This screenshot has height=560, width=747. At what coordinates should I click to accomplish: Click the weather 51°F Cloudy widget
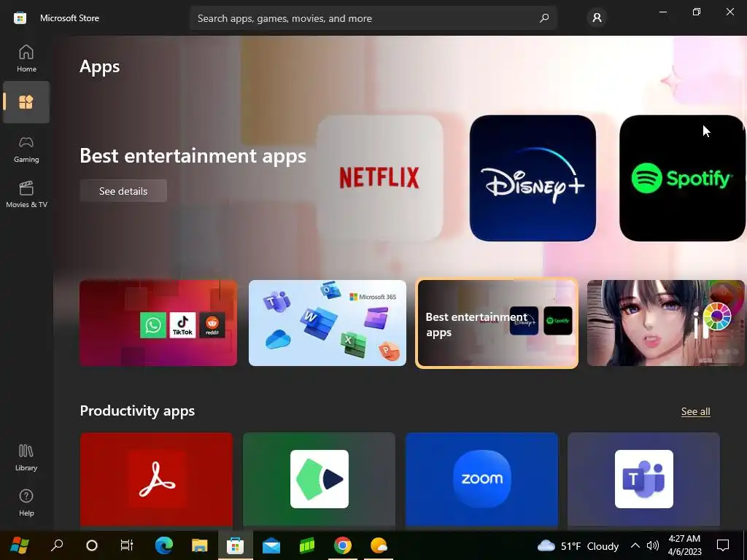[578, 545]
